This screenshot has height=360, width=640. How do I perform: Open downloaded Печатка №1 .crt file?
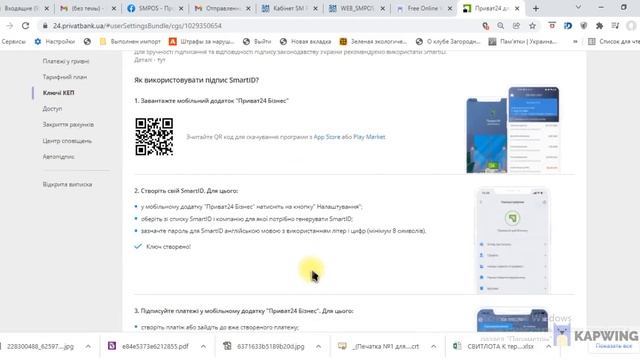tap(385, 347)
